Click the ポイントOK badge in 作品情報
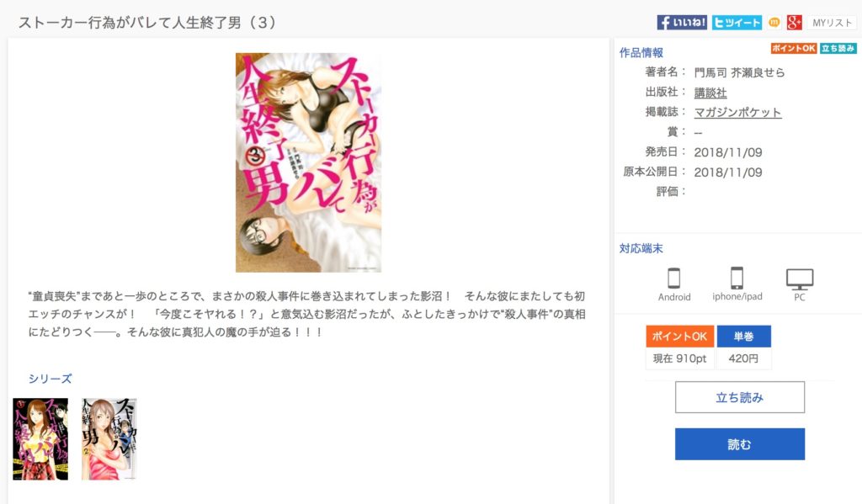The height and width of the screenshot is (504, 862). click(x=794, y=48)
